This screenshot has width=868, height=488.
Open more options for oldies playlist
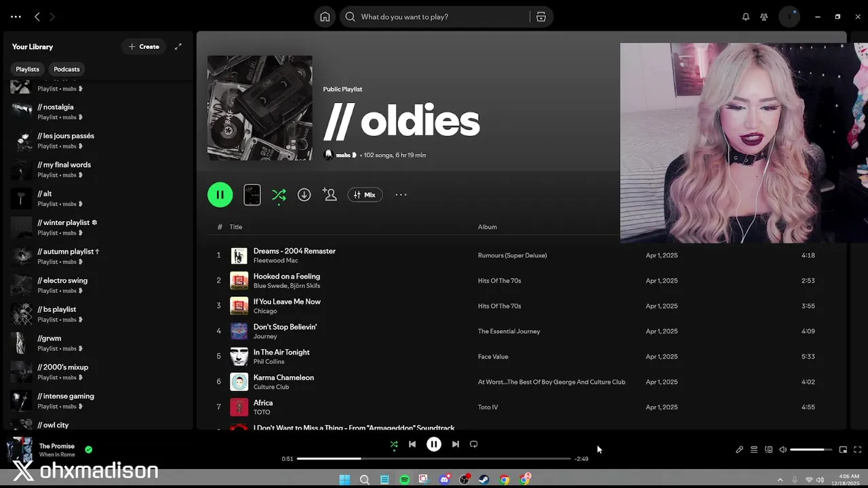pyautogui.click(x=401, y=195)
